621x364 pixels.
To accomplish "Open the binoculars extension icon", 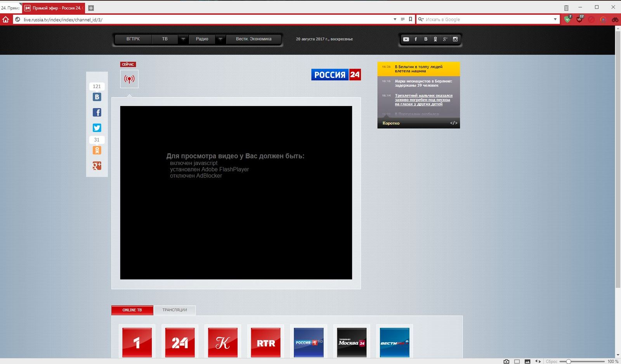I will click(x=615, y=19).
